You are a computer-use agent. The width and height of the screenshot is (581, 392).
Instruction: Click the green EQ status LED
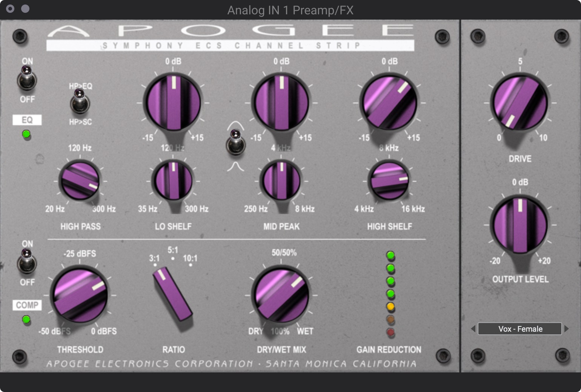pos(26,134)
